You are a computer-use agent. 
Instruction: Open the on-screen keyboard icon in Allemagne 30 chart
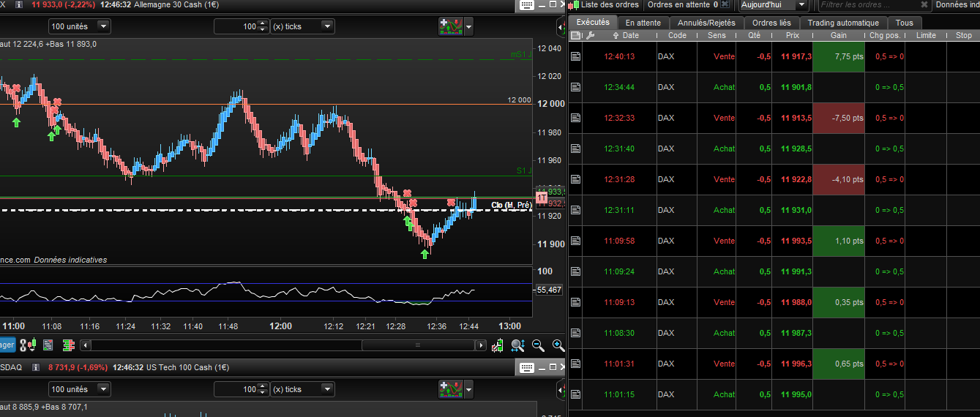point(526,4)
